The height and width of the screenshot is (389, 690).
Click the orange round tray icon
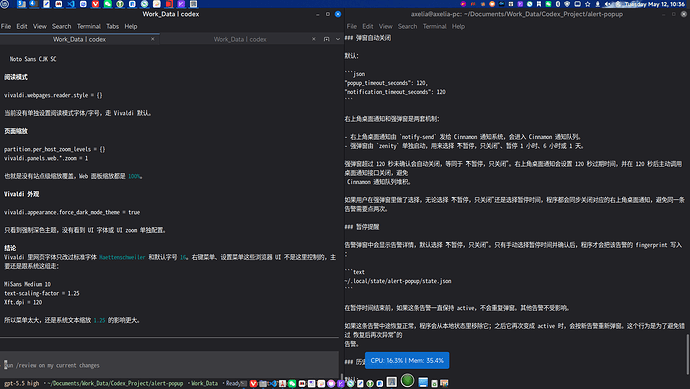click(x=492, y=4)
